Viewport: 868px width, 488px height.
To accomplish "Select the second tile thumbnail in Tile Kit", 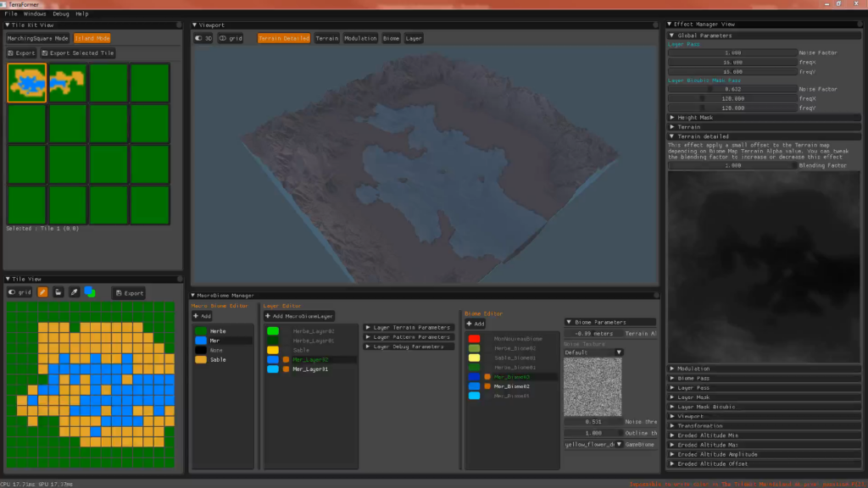I will pos(69,82).
